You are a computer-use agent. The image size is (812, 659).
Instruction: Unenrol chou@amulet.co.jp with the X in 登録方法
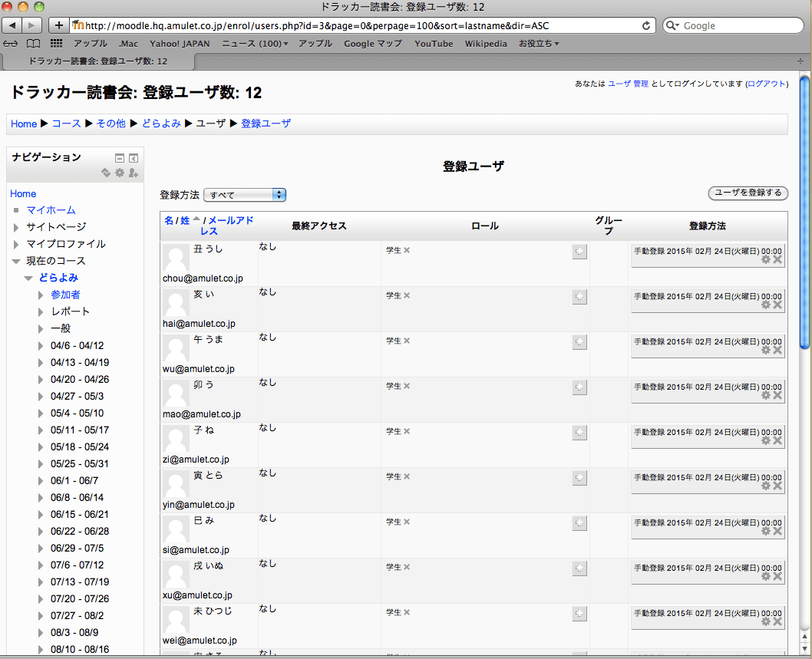pyautogui.click(x=777, y=259)
